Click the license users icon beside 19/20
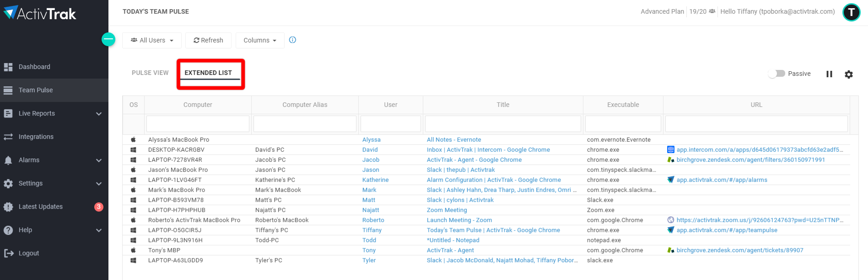This screenshot has height=280, width=868. tap(712, 11)
